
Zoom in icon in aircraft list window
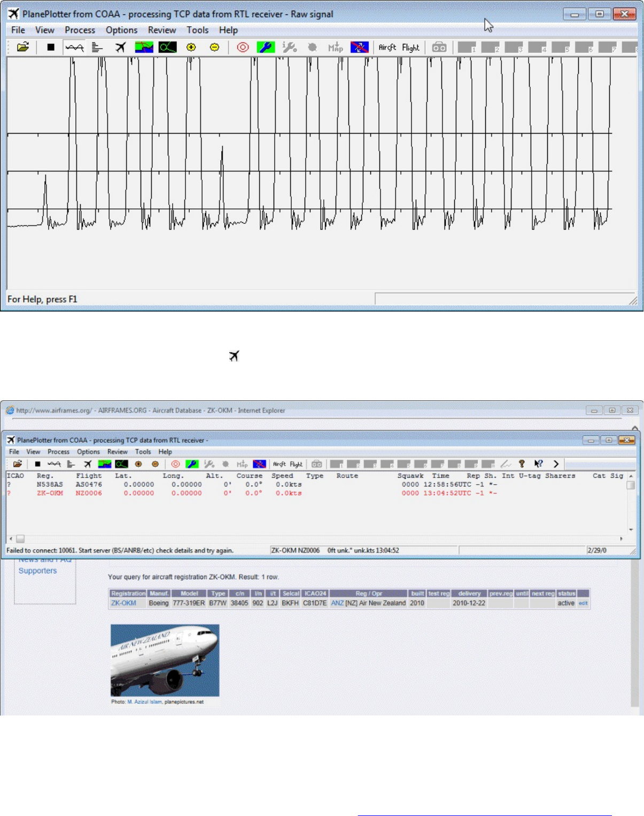tap(138, 464)
